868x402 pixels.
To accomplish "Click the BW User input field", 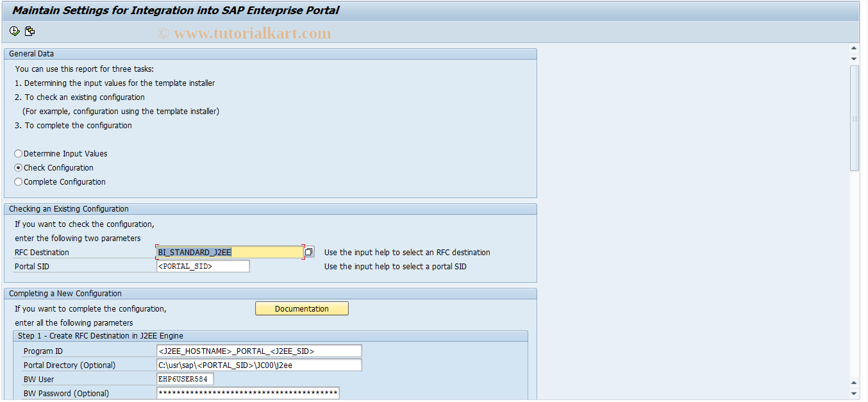I will tap(185, 379).
